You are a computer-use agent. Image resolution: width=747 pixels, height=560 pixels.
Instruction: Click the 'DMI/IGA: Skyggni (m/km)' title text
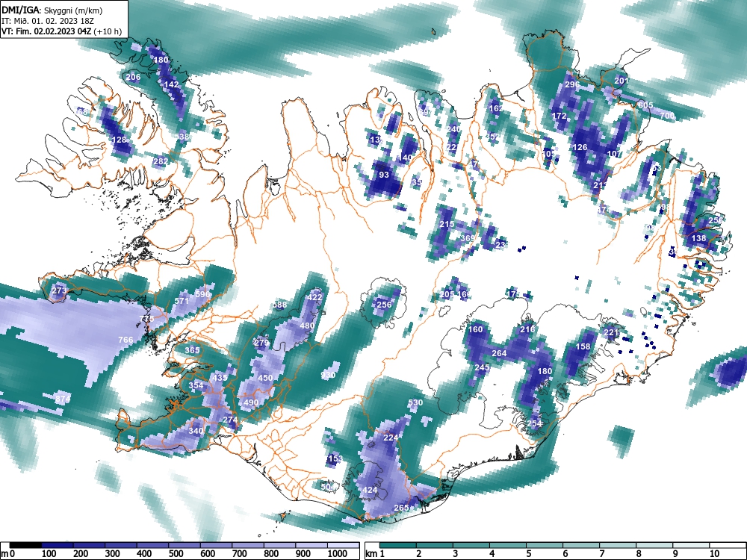coord(52,10)
